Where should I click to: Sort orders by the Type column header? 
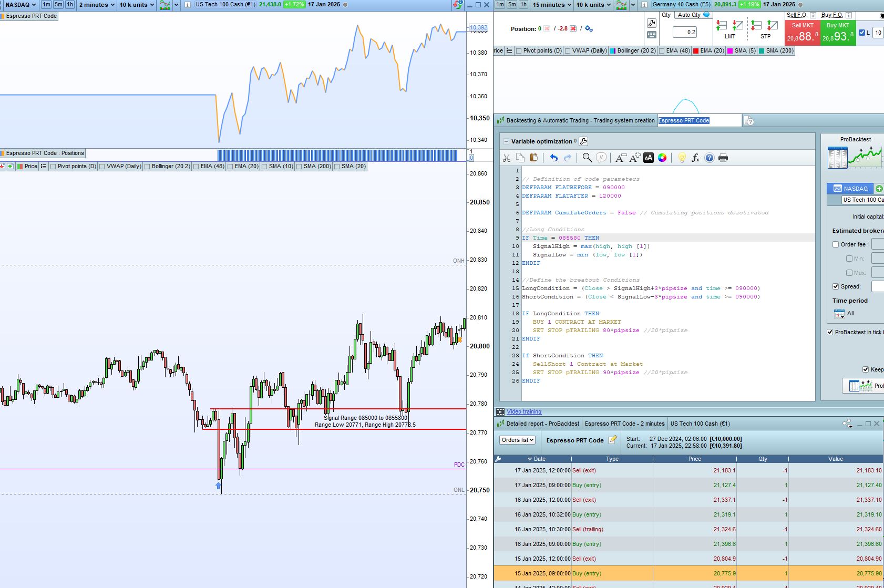pyautogui.click(x=612, y=459)
